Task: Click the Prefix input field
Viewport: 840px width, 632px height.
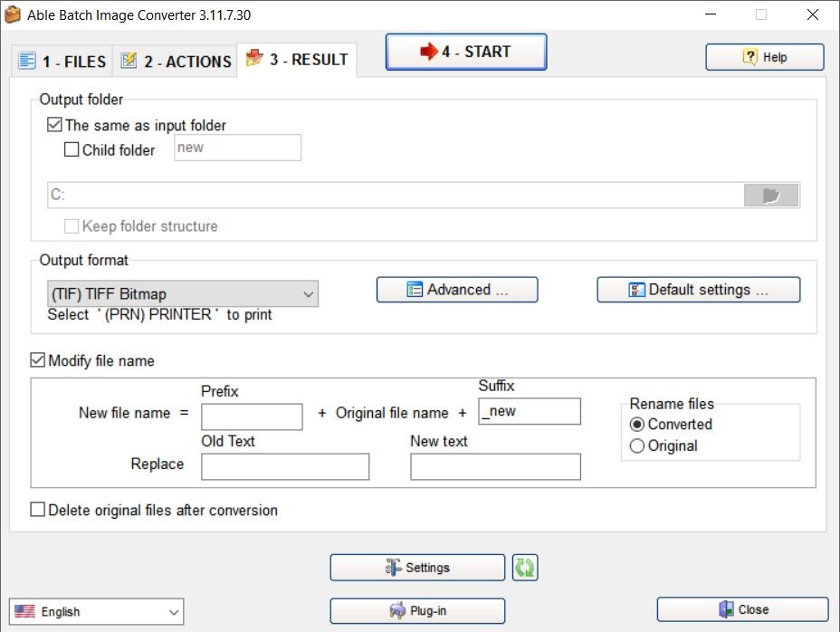Action: (252, 417)
